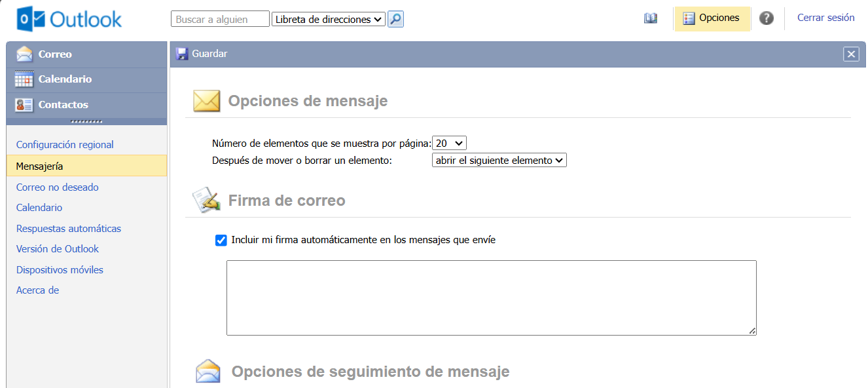Open help question mark icon

[767, 18]
